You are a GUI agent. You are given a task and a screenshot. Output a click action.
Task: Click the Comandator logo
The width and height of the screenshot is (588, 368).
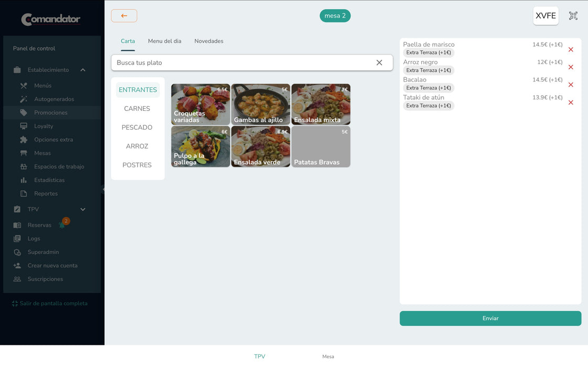tap(50, 19)
